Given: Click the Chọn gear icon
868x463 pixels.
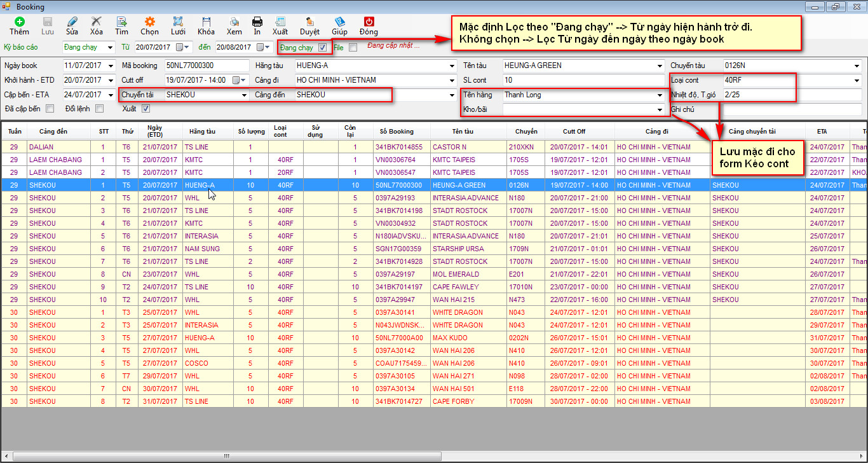Looking at the screenshot, I should pyautogui.click(x=150, y=22).
